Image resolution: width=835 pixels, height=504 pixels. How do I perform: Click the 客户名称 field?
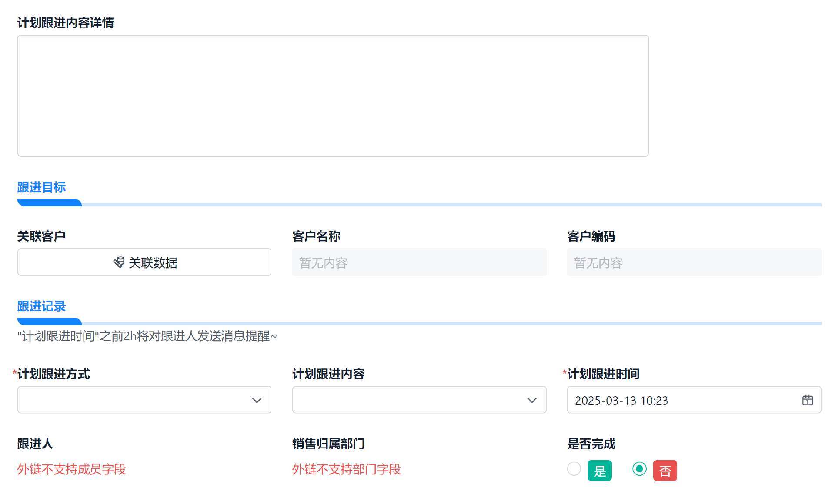[419, 262]
